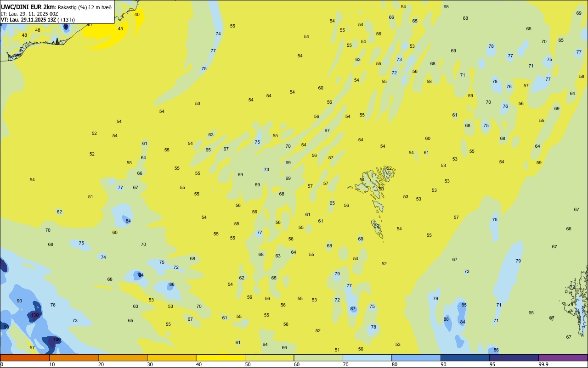The height and width of the screenshot is (368, 588).
Task: Click the '95' legend tick label
Action: pyautogui.click(x=492, y=364)
